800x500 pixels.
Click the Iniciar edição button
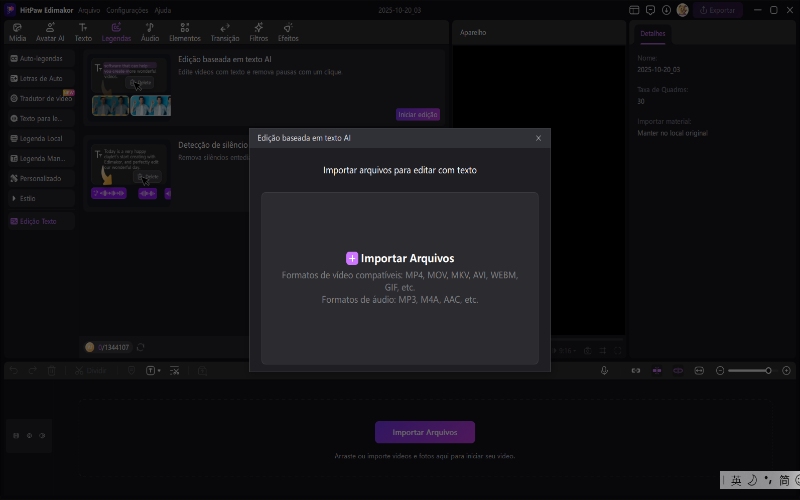tap(417, 114)
